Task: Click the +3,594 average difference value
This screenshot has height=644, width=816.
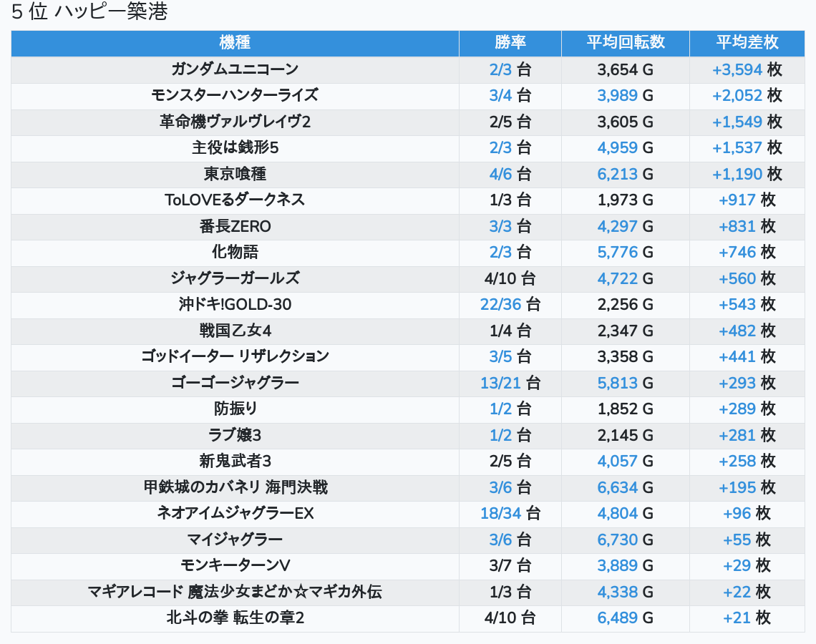Action: pyautogui.click(x=737, y=69)
